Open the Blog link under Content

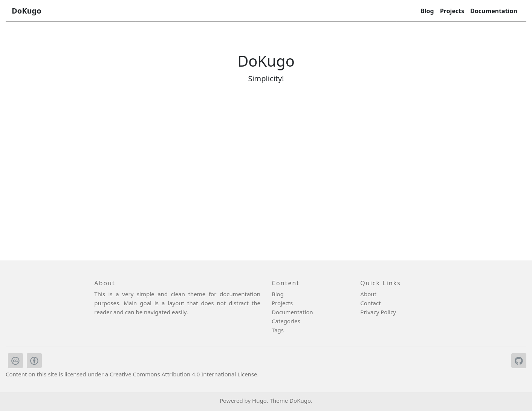click(278, 294)
